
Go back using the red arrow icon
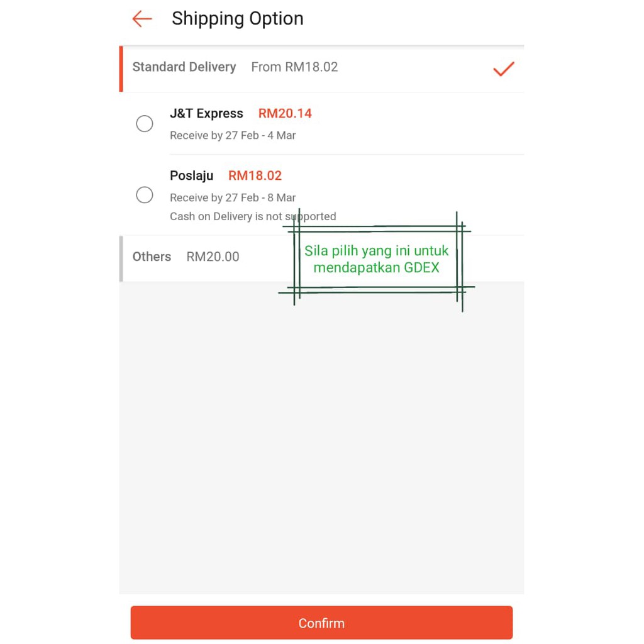142,19
